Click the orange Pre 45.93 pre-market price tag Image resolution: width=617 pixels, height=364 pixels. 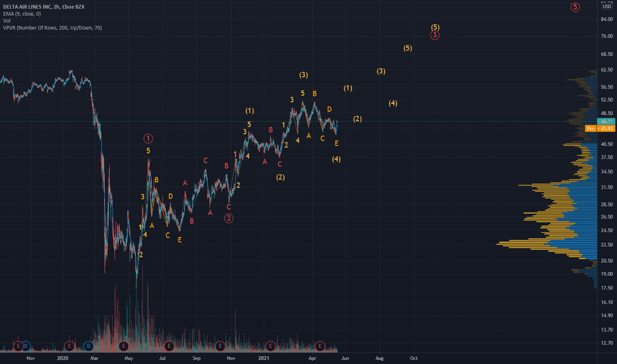600,128
